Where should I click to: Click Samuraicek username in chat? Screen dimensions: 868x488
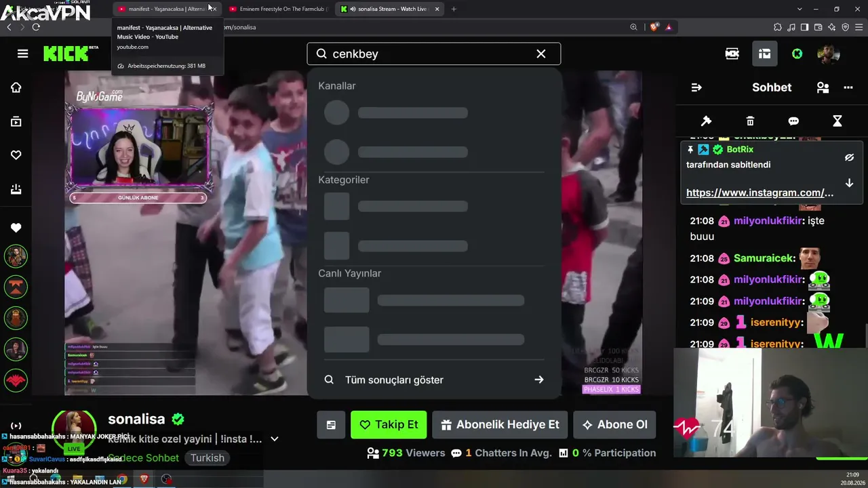pos(764,258)
